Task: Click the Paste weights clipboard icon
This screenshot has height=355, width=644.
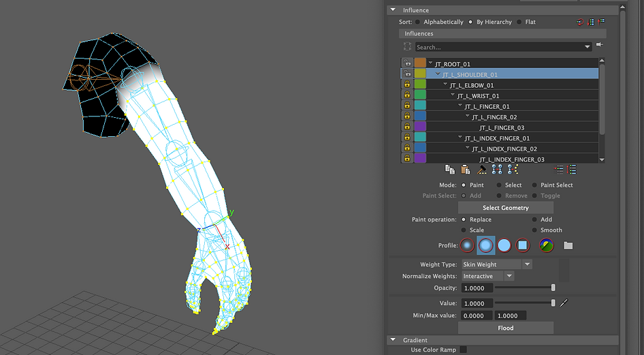Action: [466, 169]
